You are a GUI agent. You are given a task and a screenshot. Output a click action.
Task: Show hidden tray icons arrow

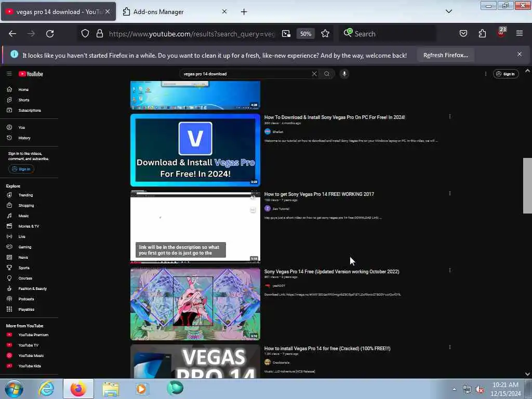click(x=454, y=390)
